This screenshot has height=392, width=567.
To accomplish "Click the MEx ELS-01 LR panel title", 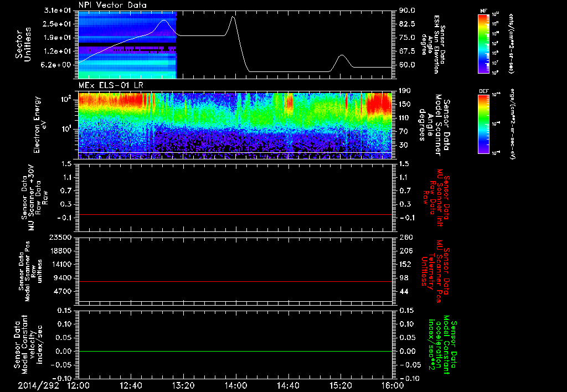I will point(111,86).
